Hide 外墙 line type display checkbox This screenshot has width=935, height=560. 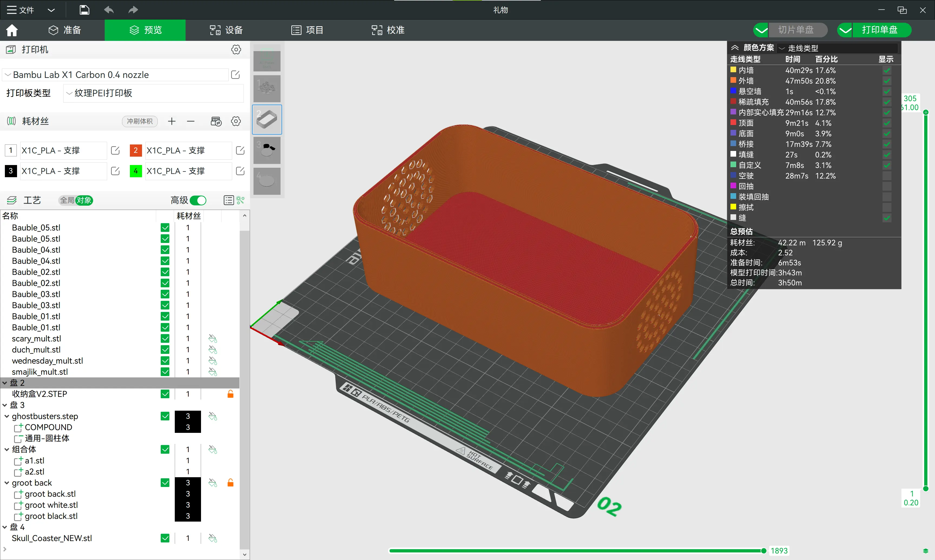[887, 81]
